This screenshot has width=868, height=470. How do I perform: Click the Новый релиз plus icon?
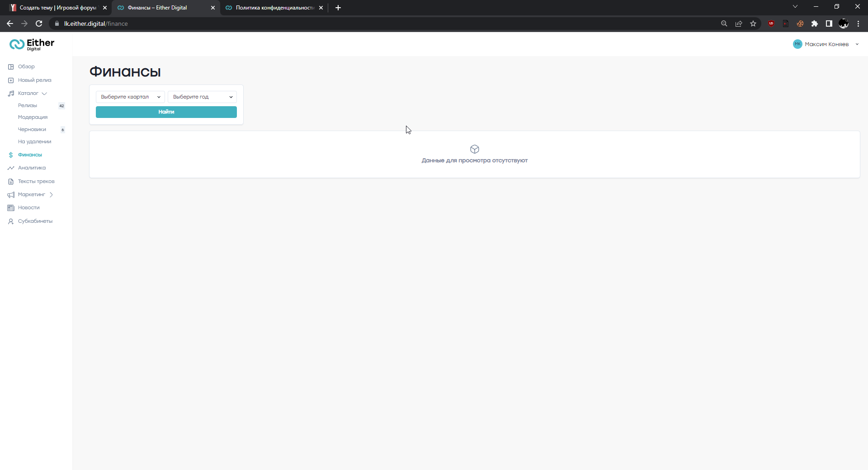pos(11,80)
